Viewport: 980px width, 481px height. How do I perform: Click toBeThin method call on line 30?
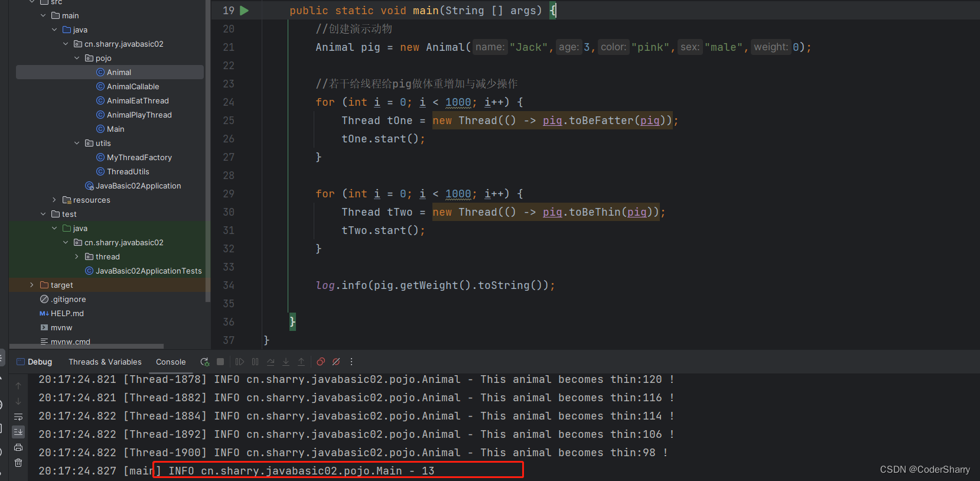(595, 212)
